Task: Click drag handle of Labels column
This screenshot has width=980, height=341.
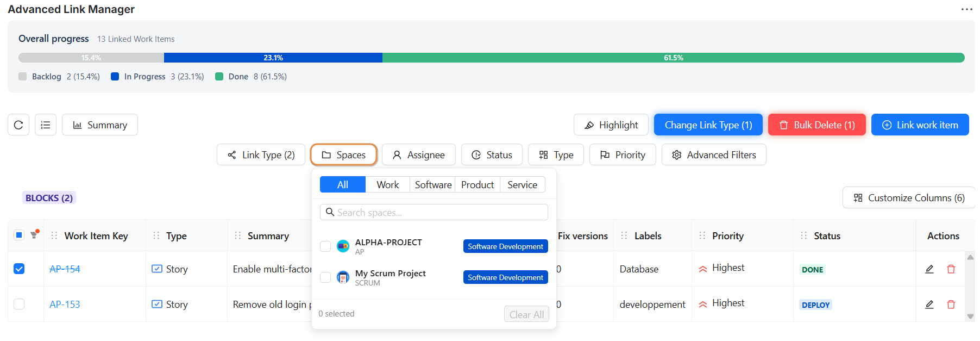Action: [624, 235]
